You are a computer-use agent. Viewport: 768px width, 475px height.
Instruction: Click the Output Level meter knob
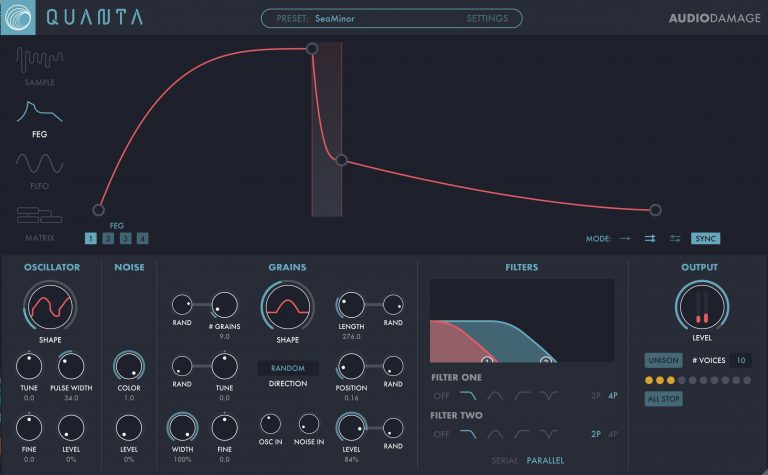click(x=702, y=307)
